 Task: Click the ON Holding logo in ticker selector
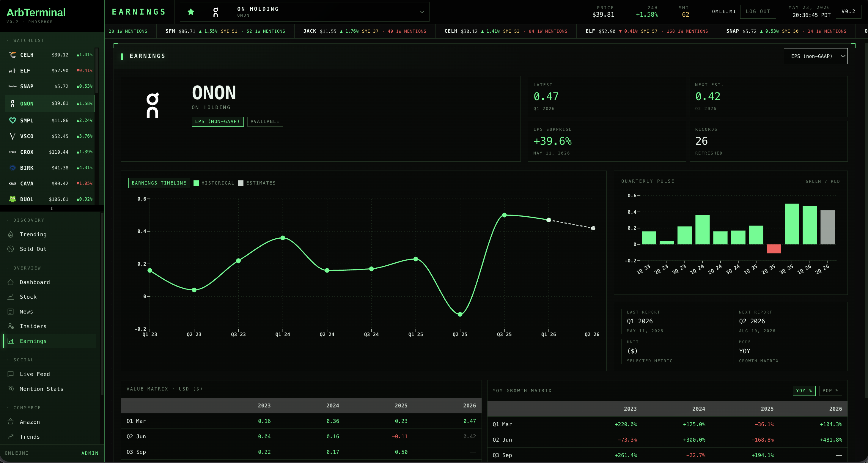(216, 12)
